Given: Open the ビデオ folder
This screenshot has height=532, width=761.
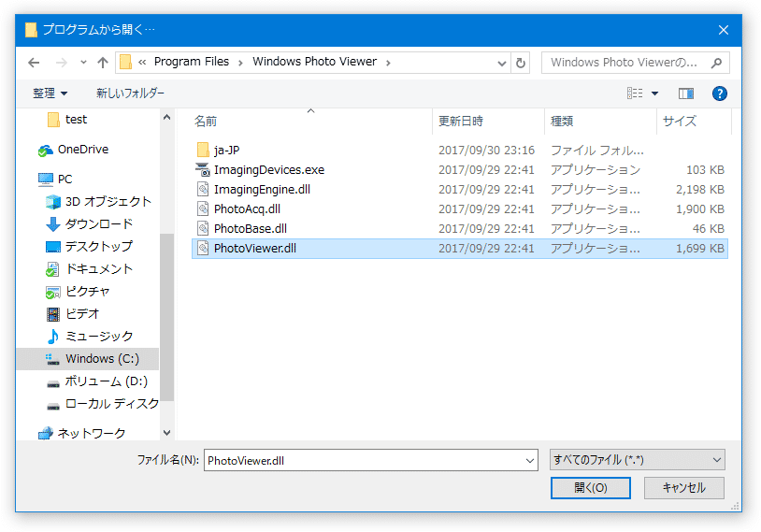Looking at the screenshot, I should tap(73, 313).
